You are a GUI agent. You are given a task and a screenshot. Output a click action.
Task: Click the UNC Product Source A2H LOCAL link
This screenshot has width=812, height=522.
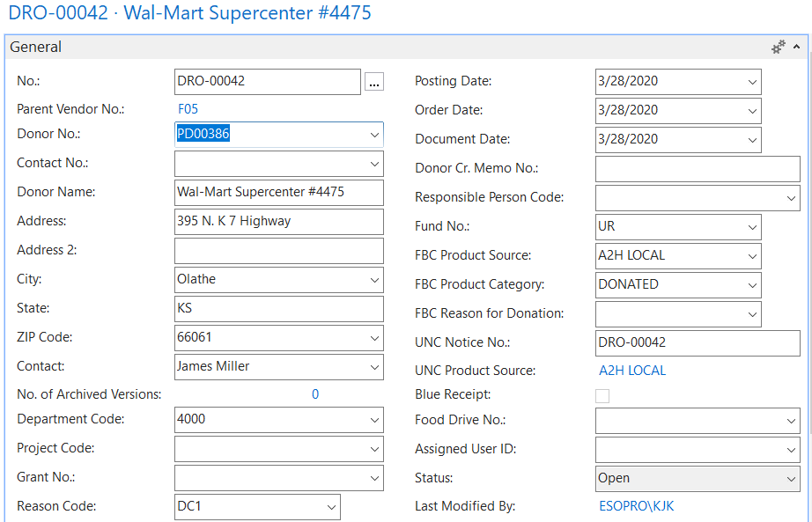click(x=632, y=371)
